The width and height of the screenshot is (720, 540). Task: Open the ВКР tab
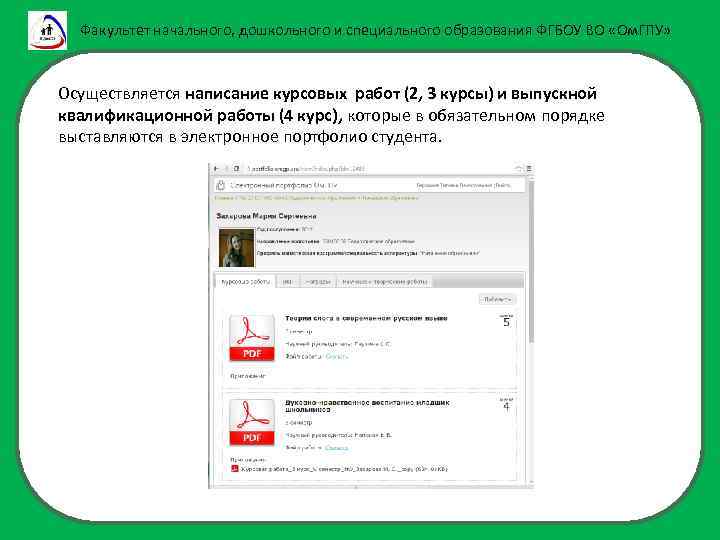pyautogui.click(x=287, y=282)
